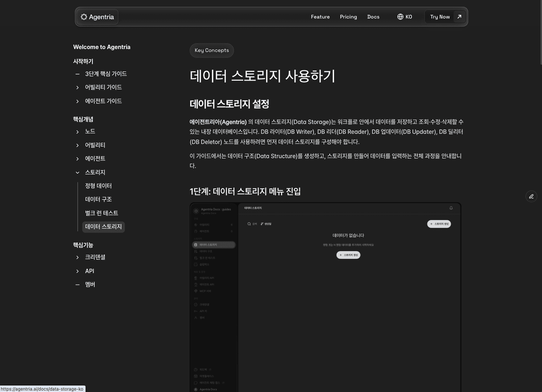Click 피드백 help icon in screenshot's sidebar
Viewport: 542px width, 392px height.
(x=196, y=370)
